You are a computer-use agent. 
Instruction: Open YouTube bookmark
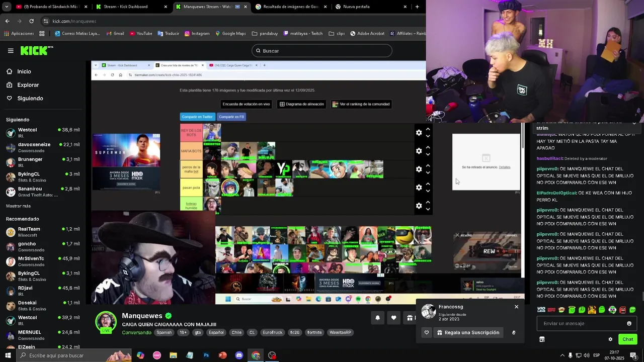[x=141, y=34]
